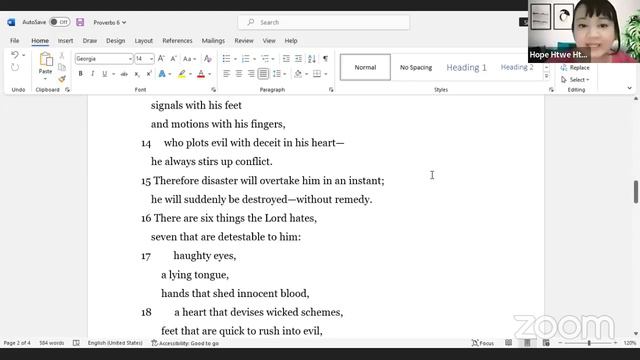
Task: Apply superscript formatting
Action: 149,74
